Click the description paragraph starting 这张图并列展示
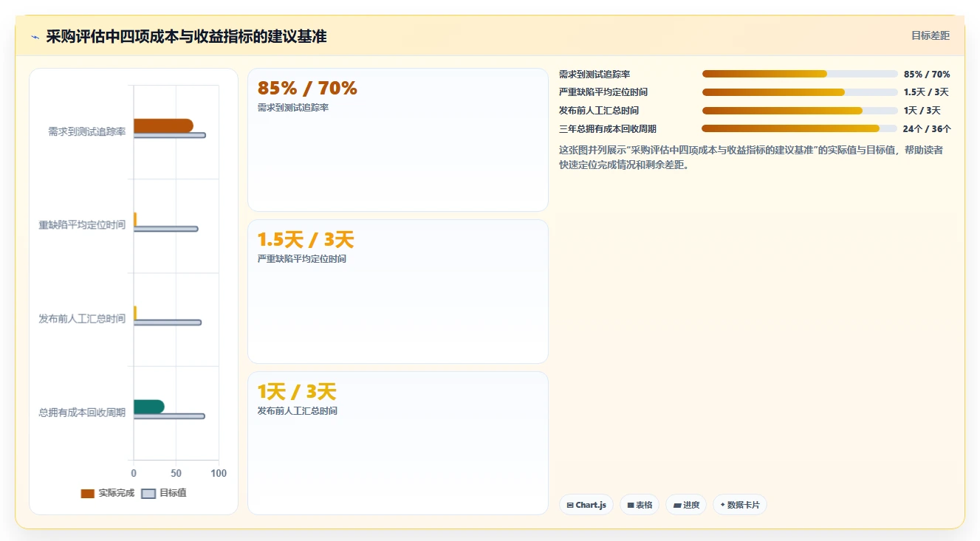980x541 pixels. point(751,157)
